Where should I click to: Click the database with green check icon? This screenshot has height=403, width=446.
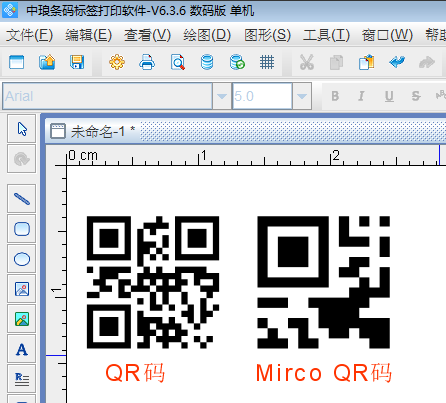[x=237, y=62]
